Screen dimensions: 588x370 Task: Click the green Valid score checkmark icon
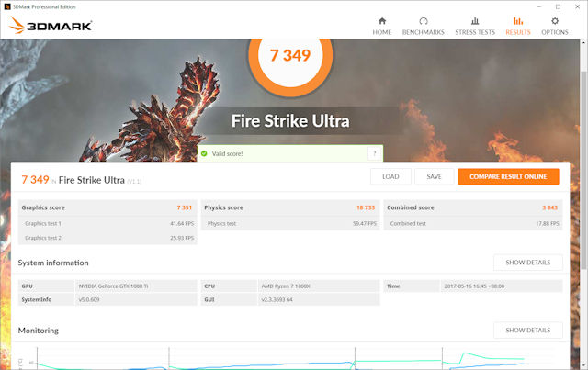point(204,153)
